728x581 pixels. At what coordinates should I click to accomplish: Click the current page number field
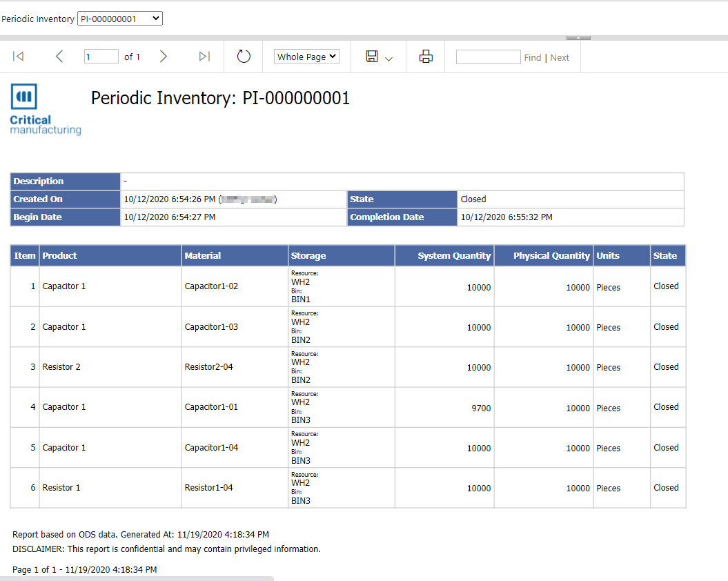point(101,57)
